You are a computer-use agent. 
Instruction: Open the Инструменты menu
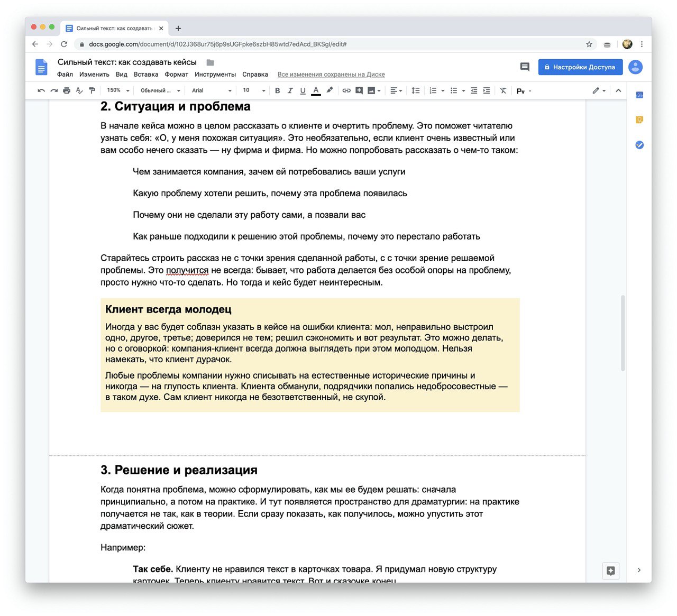click(x=215, y=75)
